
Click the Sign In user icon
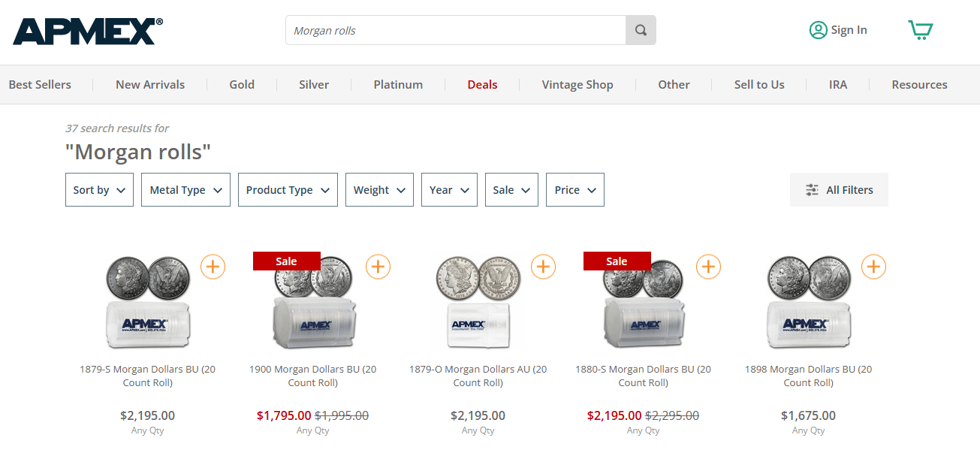(818, 30)
